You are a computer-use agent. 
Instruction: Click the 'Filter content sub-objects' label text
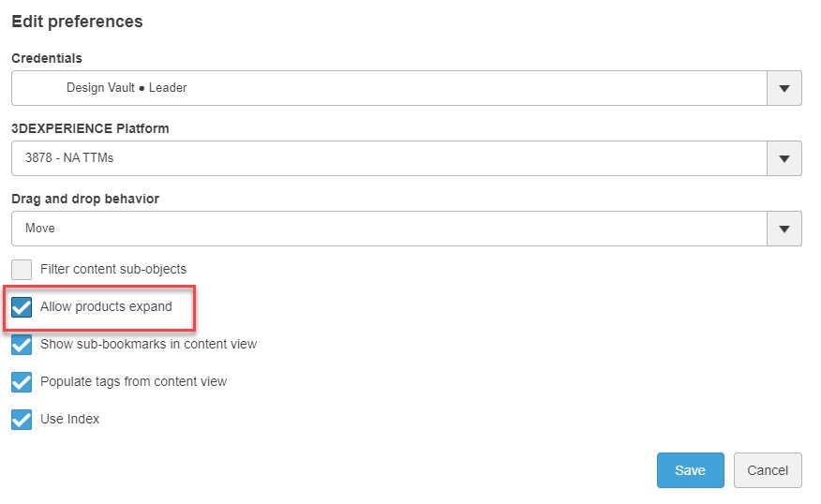pyautogui.click(x=112, y=270)
